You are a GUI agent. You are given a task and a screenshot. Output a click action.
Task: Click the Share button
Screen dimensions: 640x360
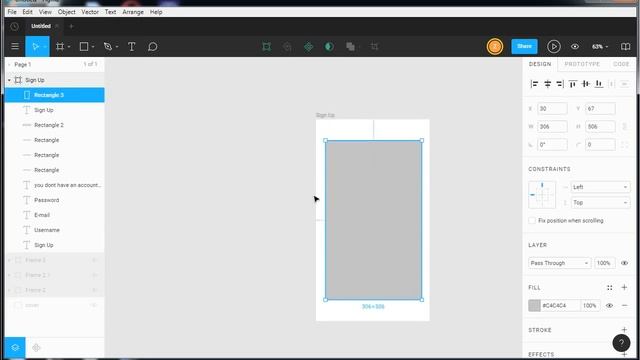(524, 47)
